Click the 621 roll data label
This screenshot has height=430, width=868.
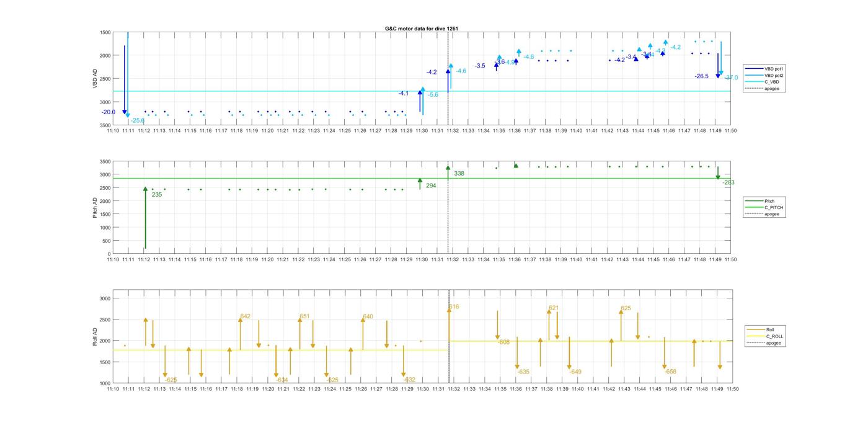pyautogui.click(x=554, y=308)
